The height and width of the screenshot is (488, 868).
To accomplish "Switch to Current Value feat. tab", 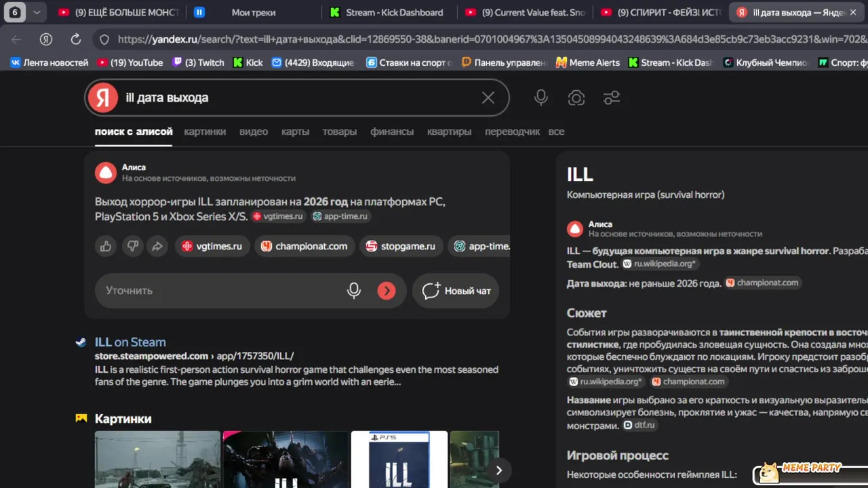I will pos(525,12).
